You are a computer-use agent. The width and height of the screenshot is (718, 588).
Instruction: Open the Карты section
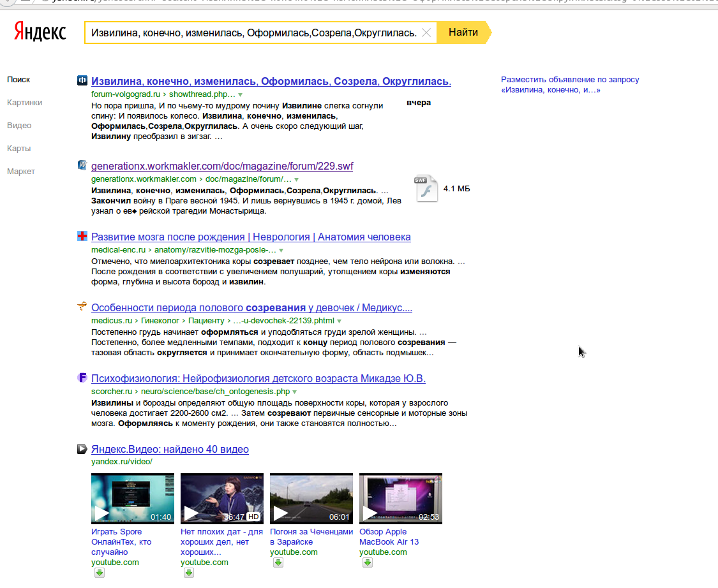click(x=19, y=148)
